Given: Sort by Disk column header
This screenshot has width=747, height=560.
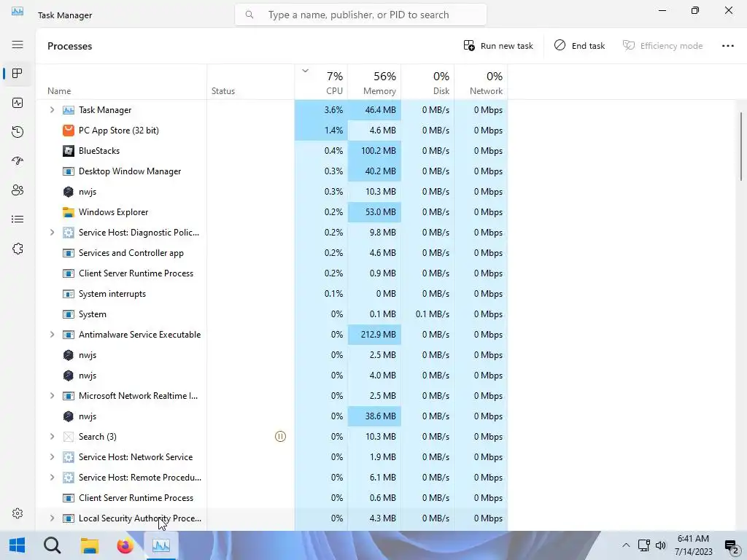Looking at the screenshot, I should tap(427, 82).
